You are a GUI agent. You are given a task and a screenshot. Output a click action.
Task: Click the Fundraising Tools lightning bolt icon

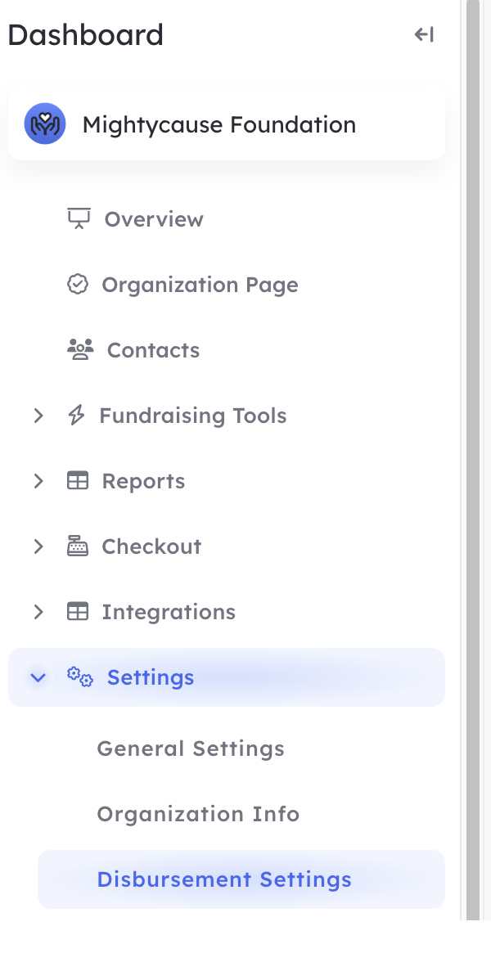[76, 415]
